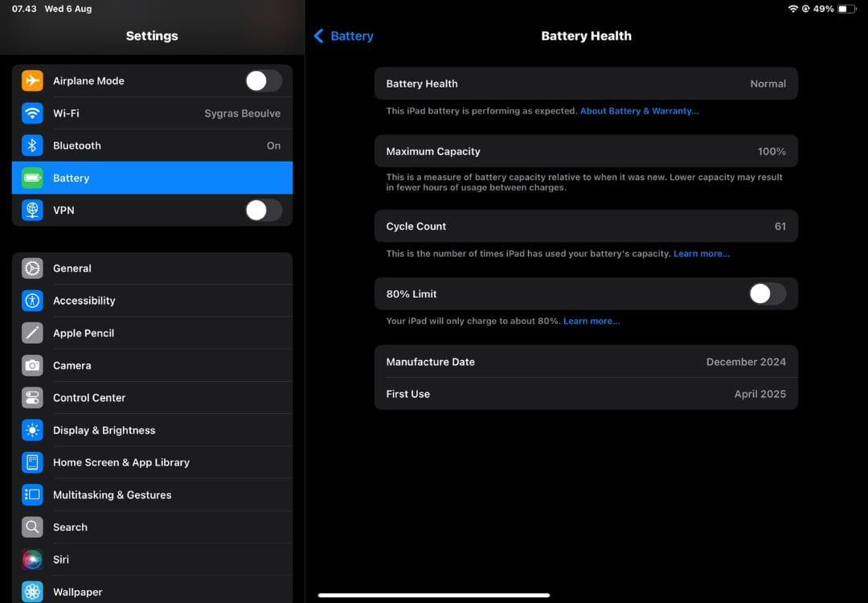Enable the Airplane Mode switch
Image resolution: width=868 pixels, height=603 pixels.
263,81
